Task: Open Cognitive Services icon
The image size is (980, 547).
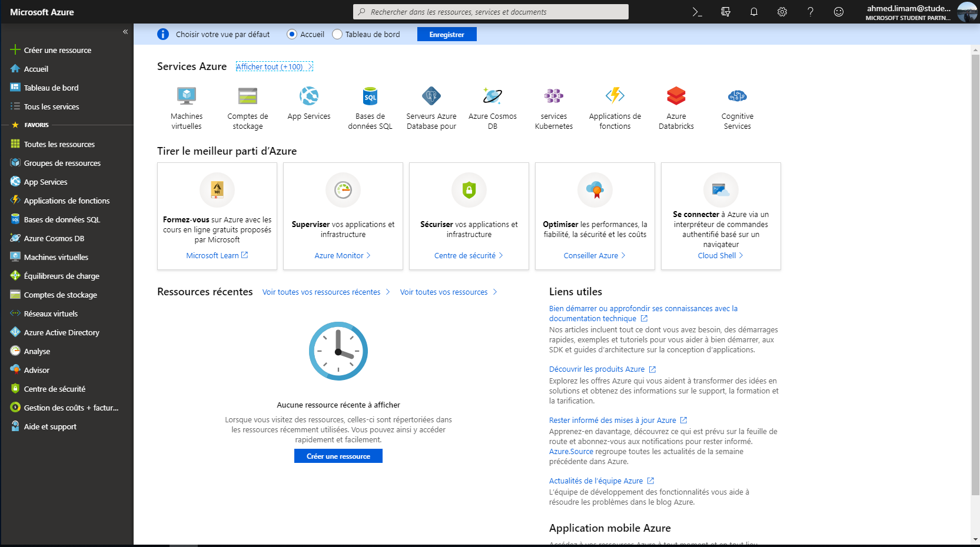Action: (x=738, y=96)
